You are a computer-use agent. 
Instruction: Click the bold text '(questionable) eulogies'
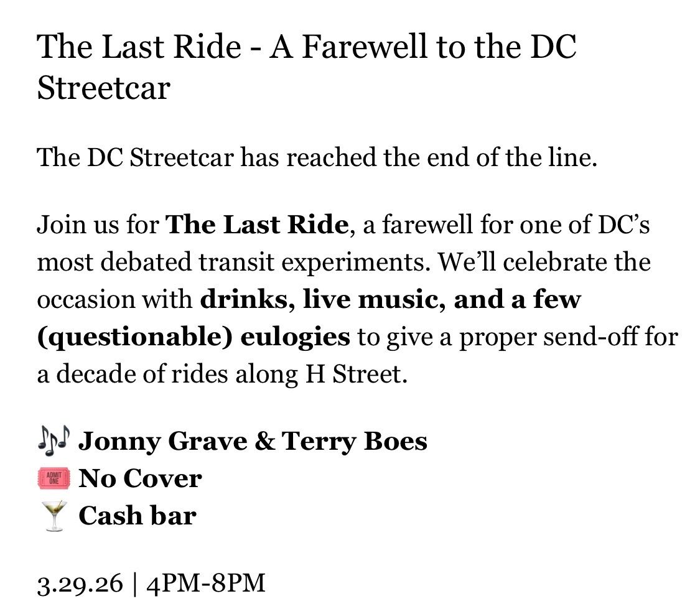194,337
